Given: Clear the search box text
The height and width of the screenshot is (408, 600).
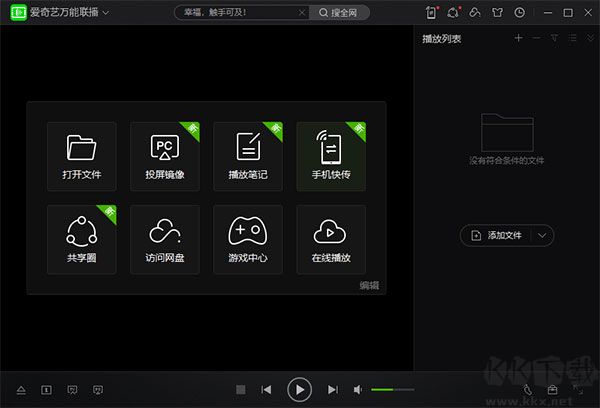Looking at the screenshot, I should coord(302,13).
